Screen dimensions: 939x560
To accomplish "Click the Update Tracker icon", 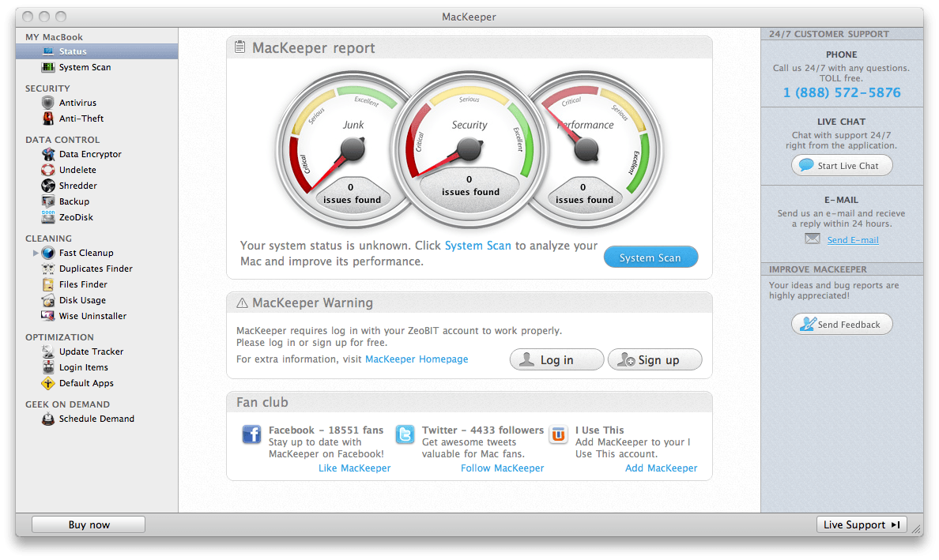I will pyautogui.click(x=48, y=351).
